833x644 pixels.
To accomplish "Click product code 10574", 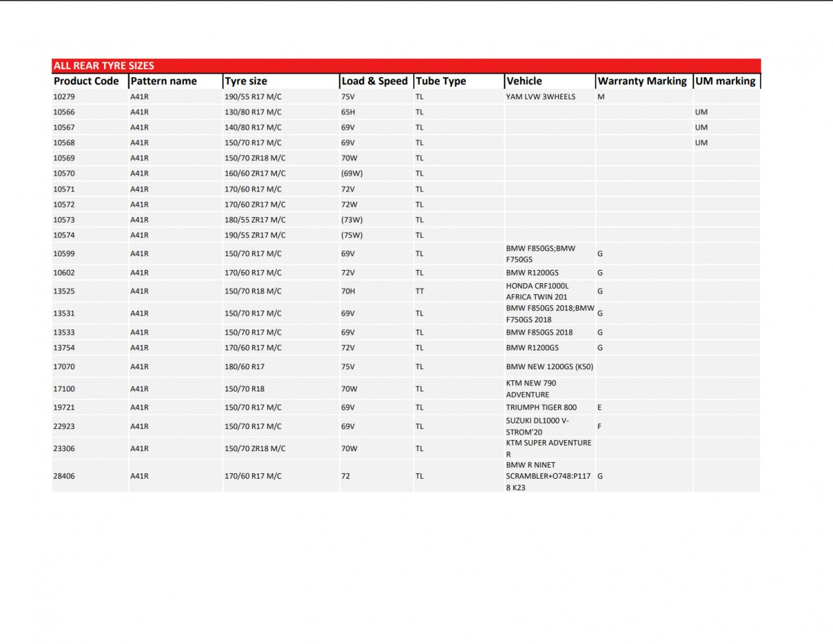I will point(64,235).
